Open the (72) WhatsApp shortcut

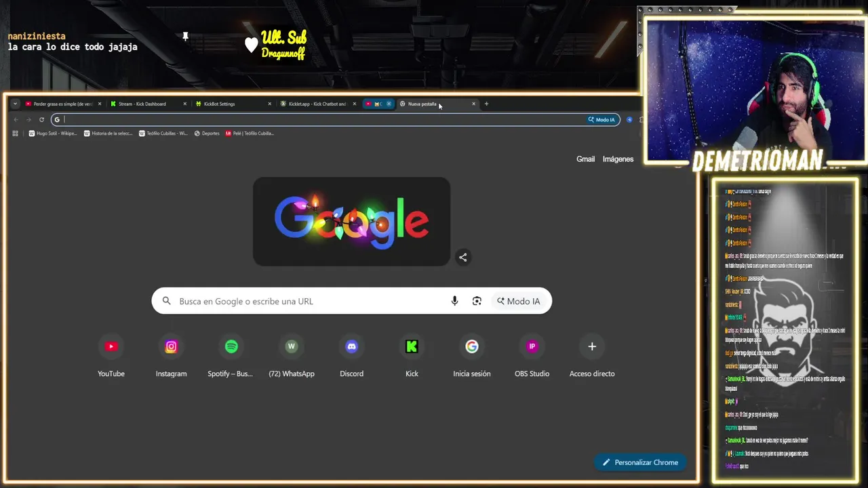click(x=292, y=356)
